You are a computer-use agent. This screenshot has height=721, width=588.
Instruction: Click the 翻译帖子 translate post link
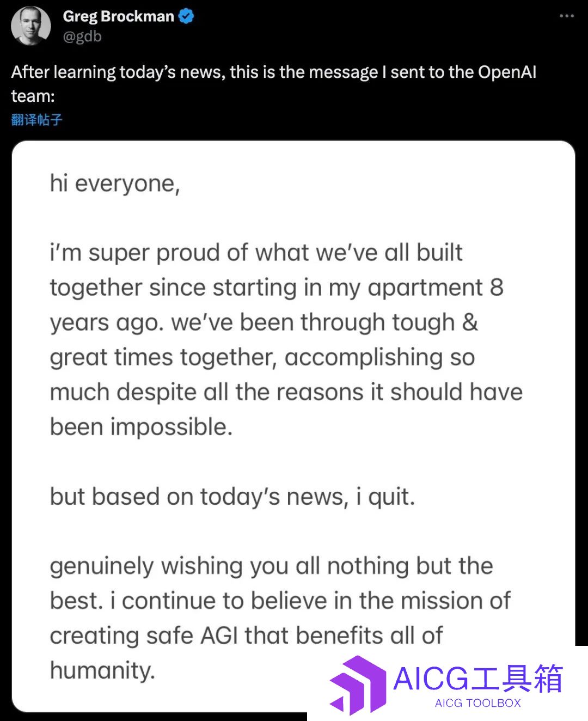click(x=37, y=120)
